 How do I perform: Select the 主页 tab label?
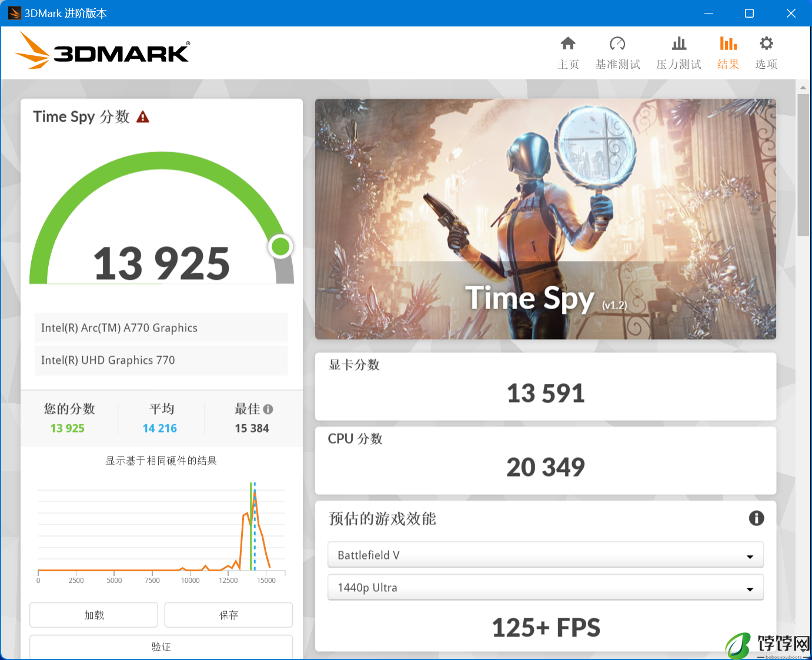tap(569, 64)
